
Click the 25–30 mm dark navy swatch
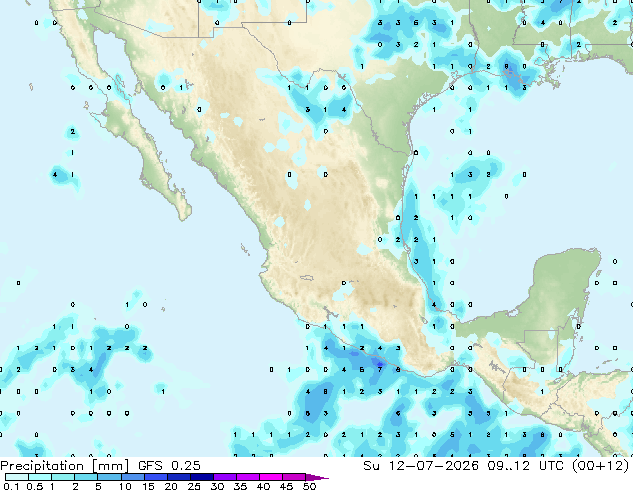coord(201,477)
